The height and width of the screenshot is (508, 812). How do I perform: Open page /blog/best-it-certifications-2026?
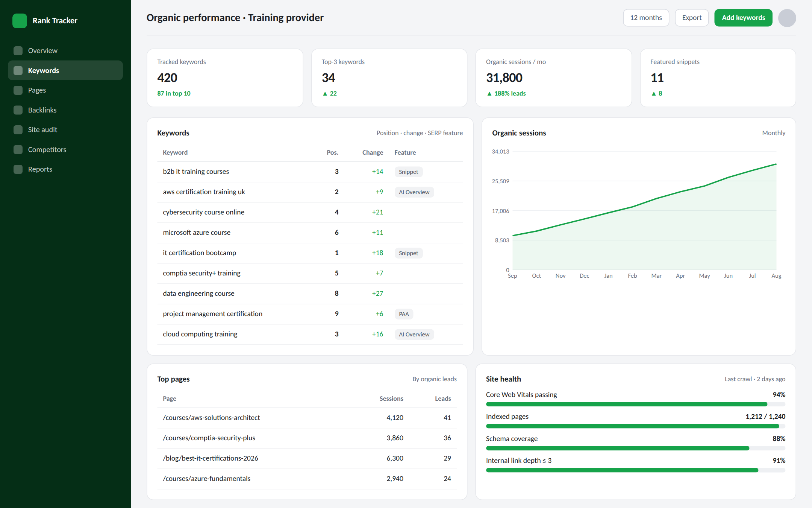211,458
